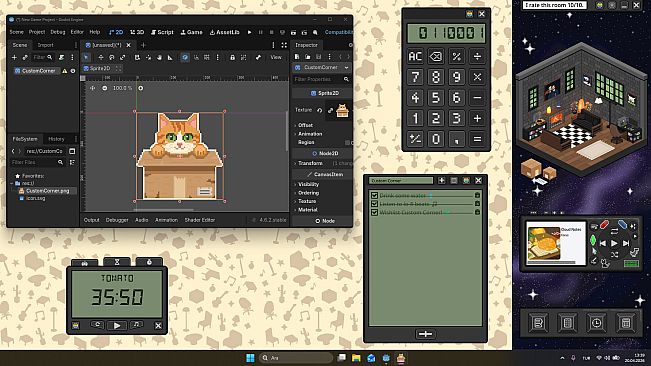Click the music progress bar under album art

click(x=551, y=262)
